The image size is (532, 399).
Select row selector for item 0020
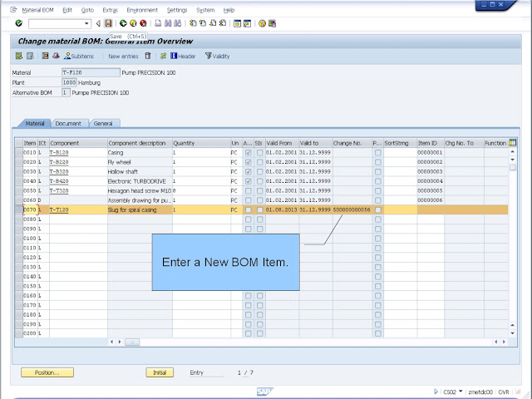(x=18, y=162)
